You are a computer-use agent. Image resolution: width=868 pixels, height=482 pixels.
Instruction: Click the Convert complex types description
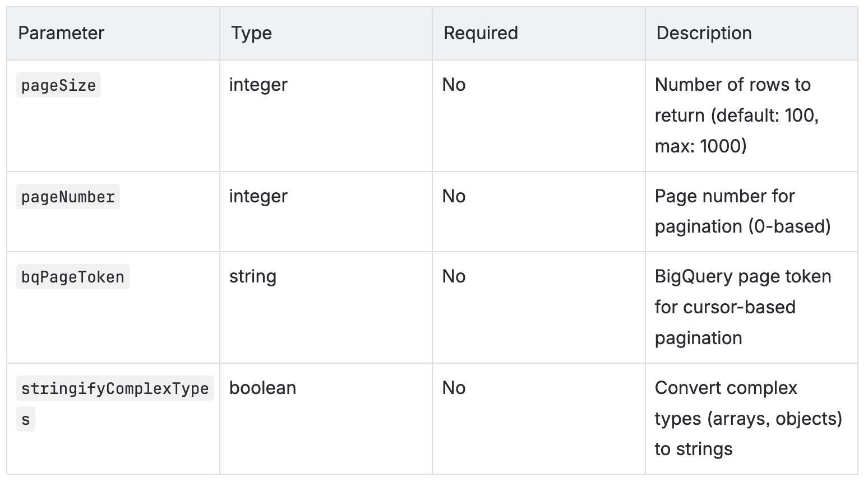coord(748,419)
